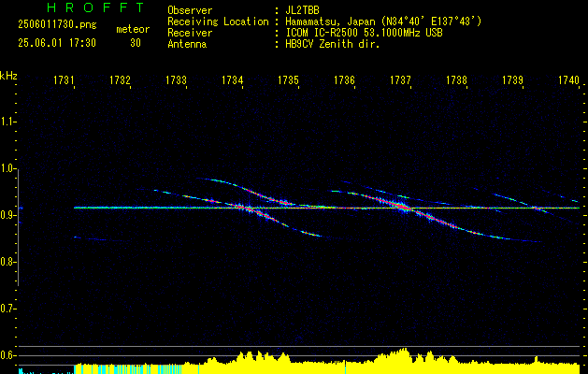The width and height of the screenshot is (588, 374).
Task: Click the 0.7 frequency axis label
Action: click(7, 309)
